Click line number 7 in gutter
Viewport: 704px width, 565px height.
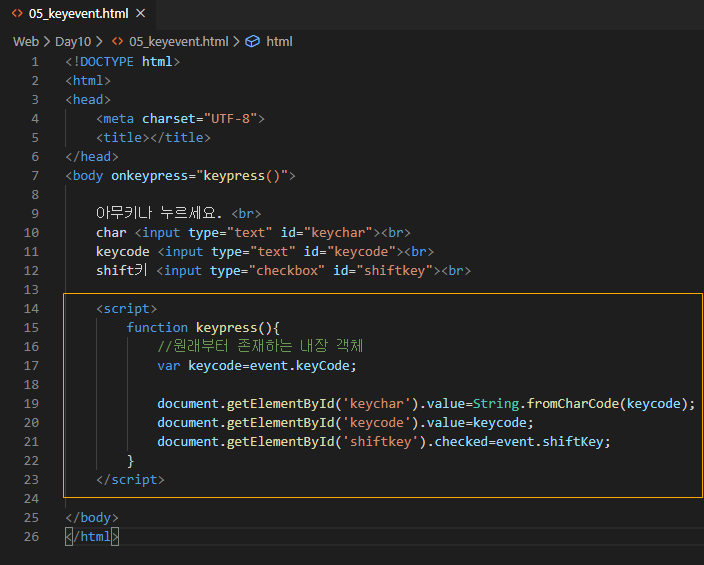(35, 176)
